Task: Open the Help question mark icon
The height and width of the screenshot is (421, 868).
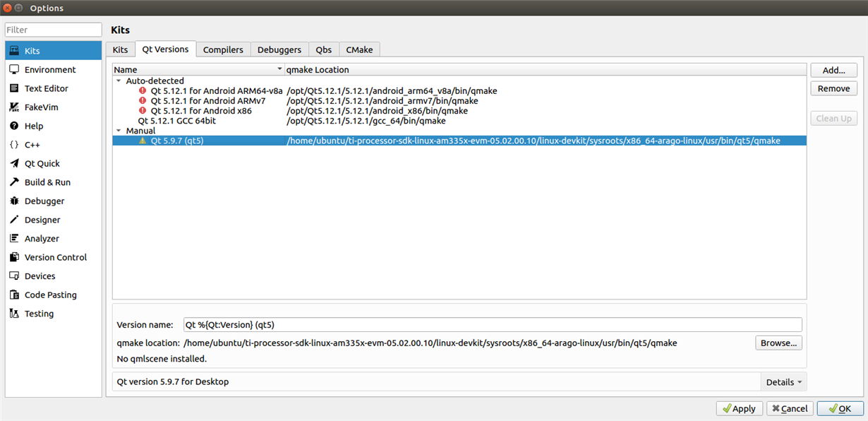Action: point(14,126)
